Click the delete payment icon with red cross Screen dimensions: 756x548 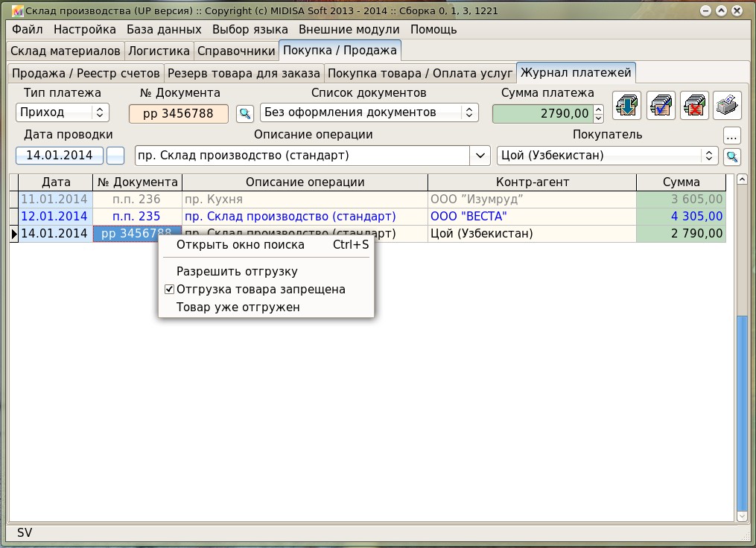pos(694,105)
